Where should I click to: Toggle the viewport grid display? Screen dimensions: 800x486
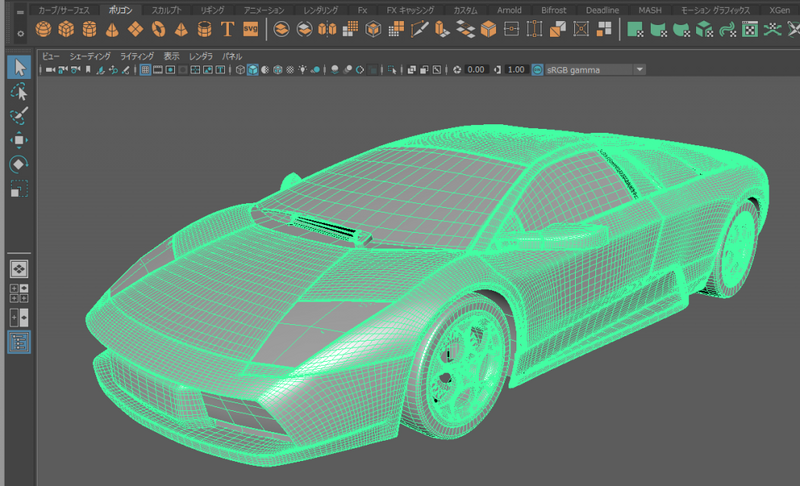[x=145, y=70]
